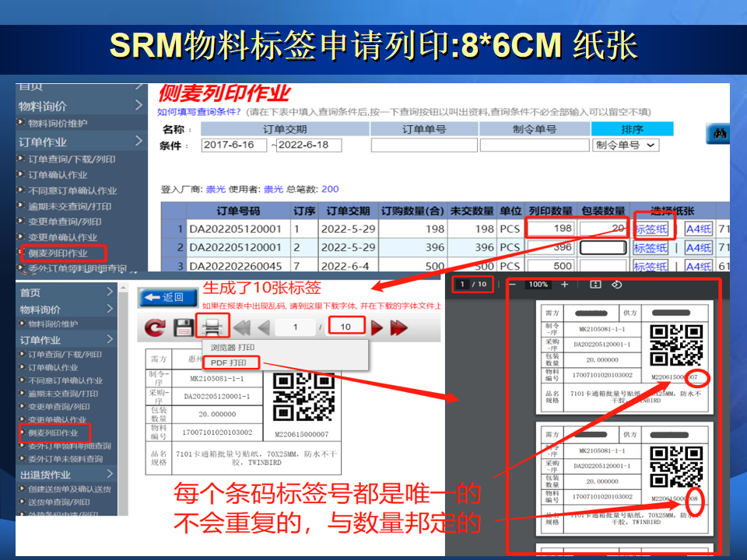
Task: Go to first page with double-left arrow
Action: coord(242,328)
